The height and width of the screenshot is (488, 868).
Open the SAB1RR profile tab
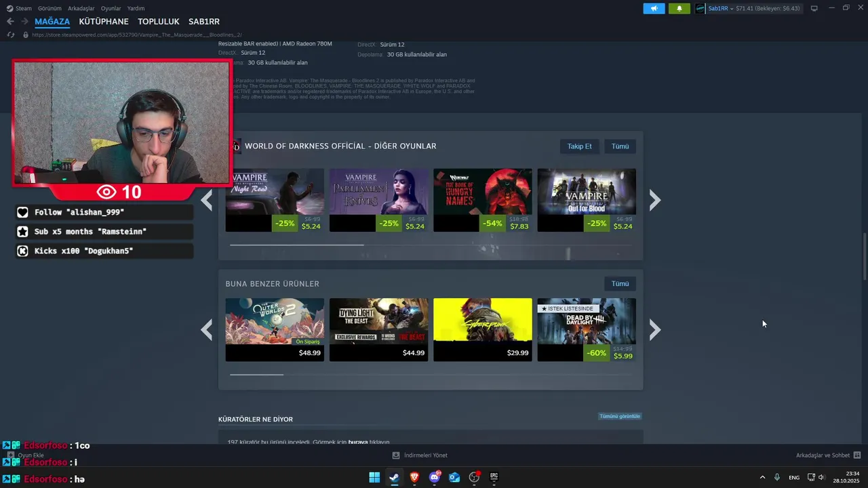pyautogui.click(x=204, y=22)
